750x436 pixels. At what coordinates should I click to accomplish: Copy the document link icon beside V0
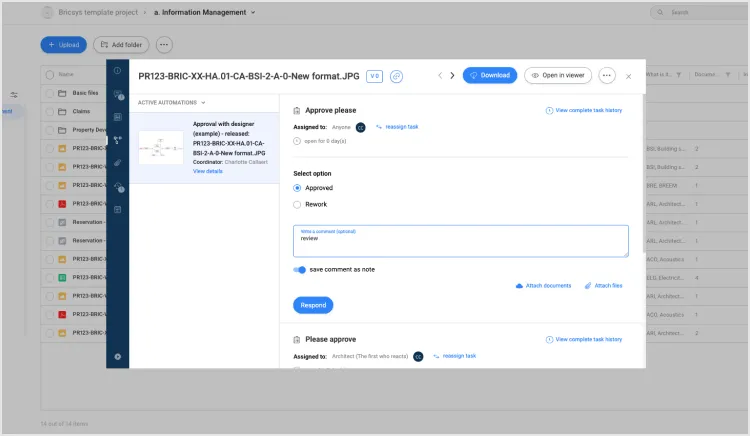coord(396,76)
